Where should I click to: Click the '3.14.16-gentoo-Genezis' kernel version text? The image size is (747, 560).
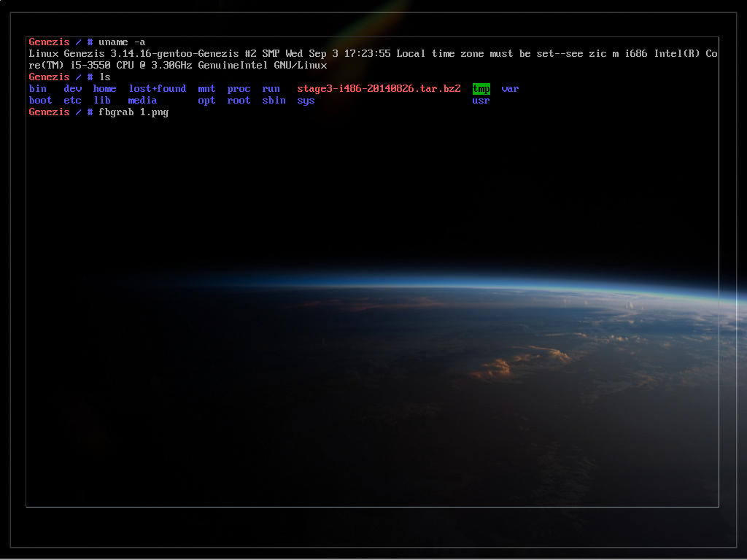(174, 54)
